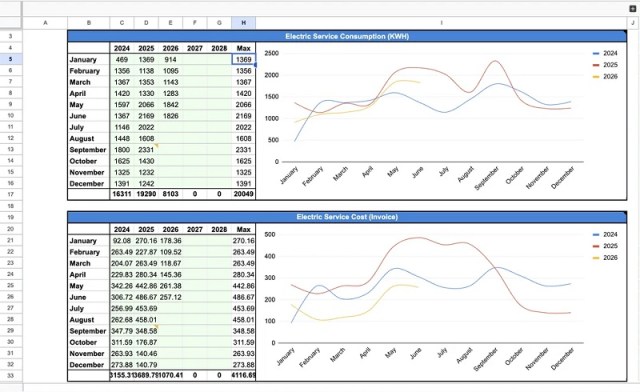Viewport: 640px width, 392px height.
Task: Select March 2026 consumption cell 1143
Action: point(171,82)
